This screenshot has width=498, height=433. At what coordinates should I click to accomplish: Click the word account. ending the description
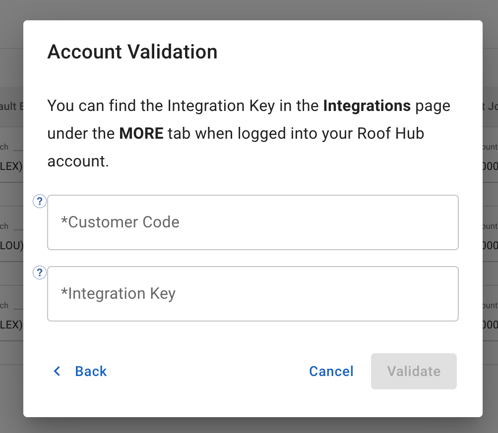coord(78,161)
